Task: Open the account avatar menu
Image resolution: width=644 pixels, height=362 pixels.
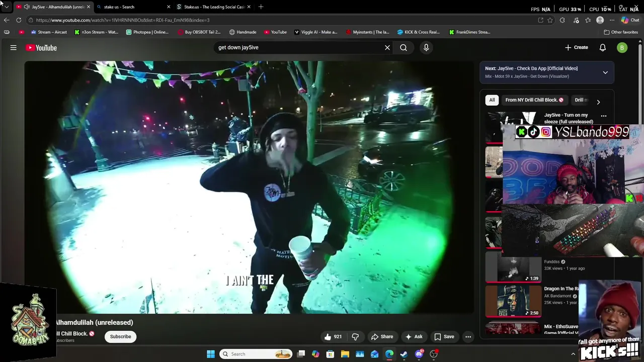Action: pos(622,48)
